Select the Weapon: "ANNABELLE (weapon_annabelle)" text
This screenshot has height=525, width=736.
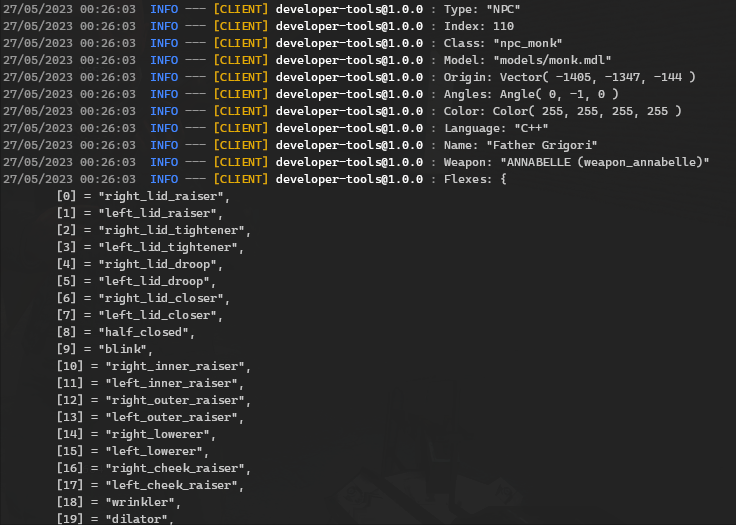click(576, 162)
